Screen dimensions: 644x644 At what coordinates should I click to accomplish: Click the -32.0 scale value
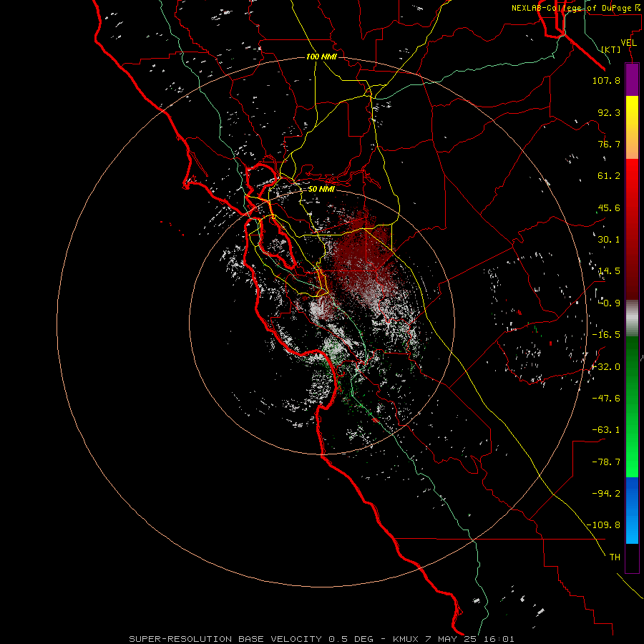pyautogui.click(x=606, y=367)
